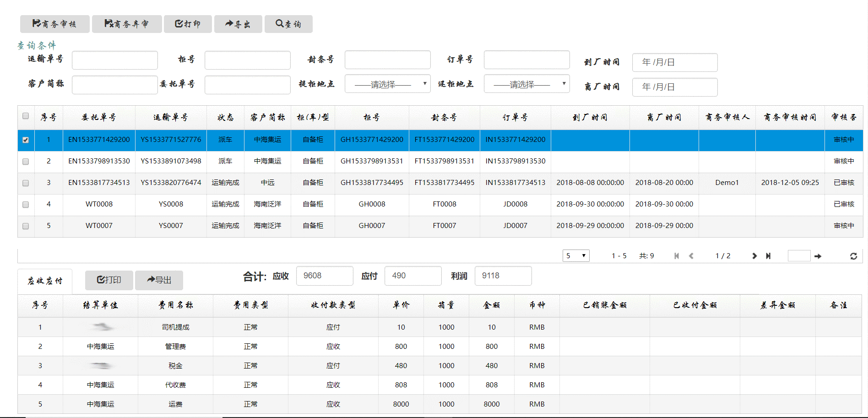This screenshot has height=418, width=868.
Task: Click the page number jump input box
Action: tap(799, 256)
